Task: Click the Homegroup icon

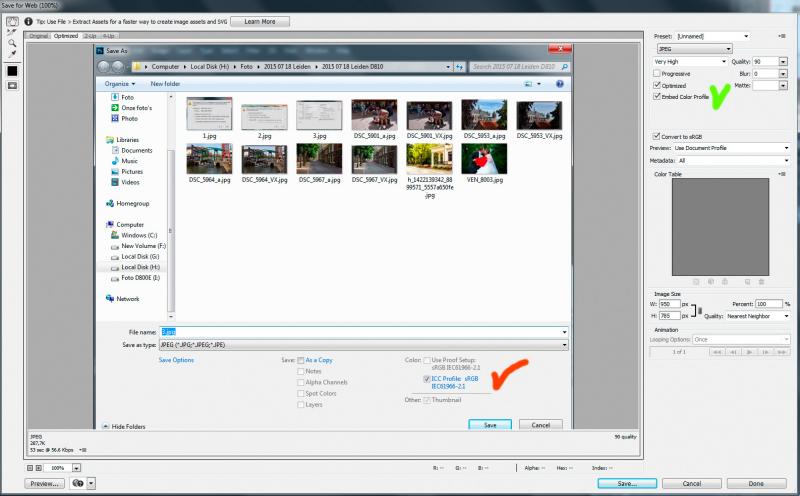Action: 110,203
